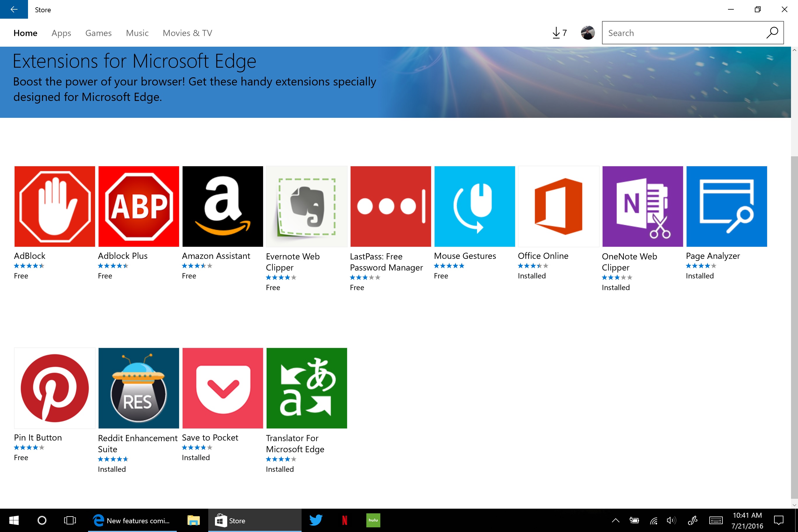The height and width of the screenshot is (532, 798).
Task: Click Translator For Microsoft Edge icon
Action: pos(307,388)
